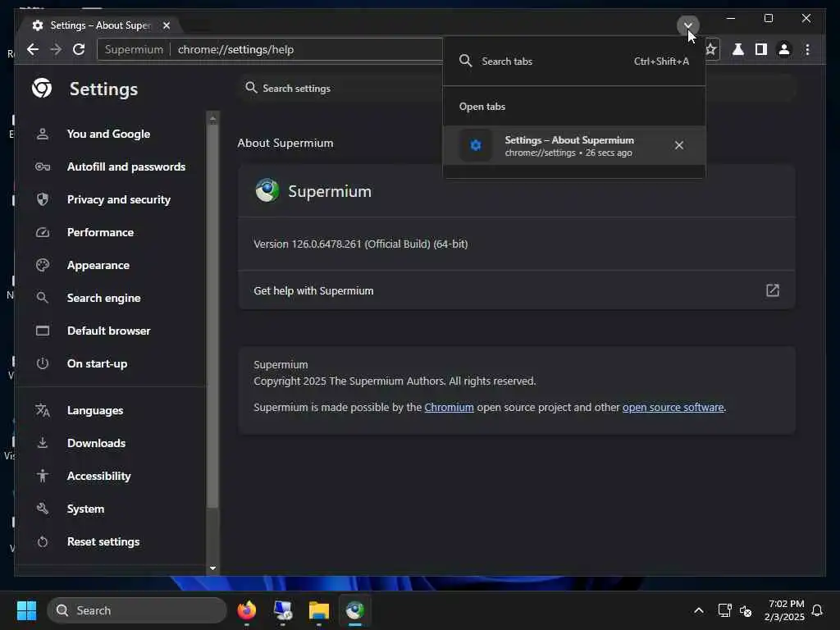The height and width of the screenshot is (630, 840).
Task: Open the side panel icon
Action: 760,49
